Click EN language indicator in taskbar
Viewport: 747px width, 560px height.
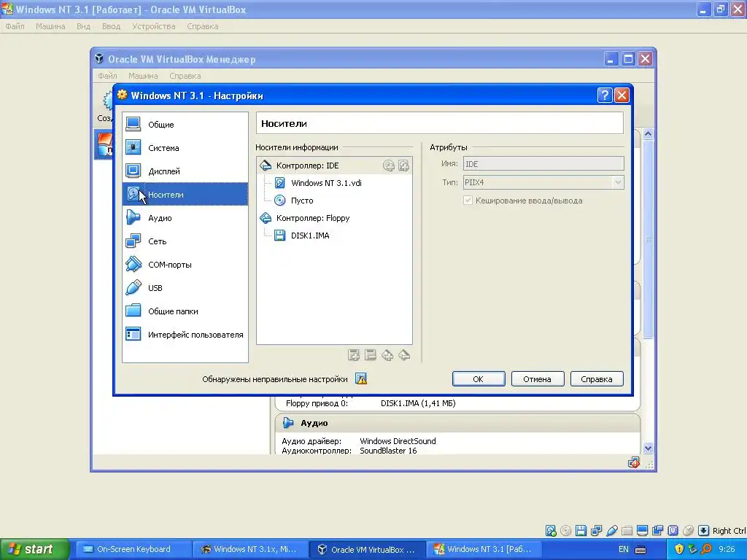(623, 549)
